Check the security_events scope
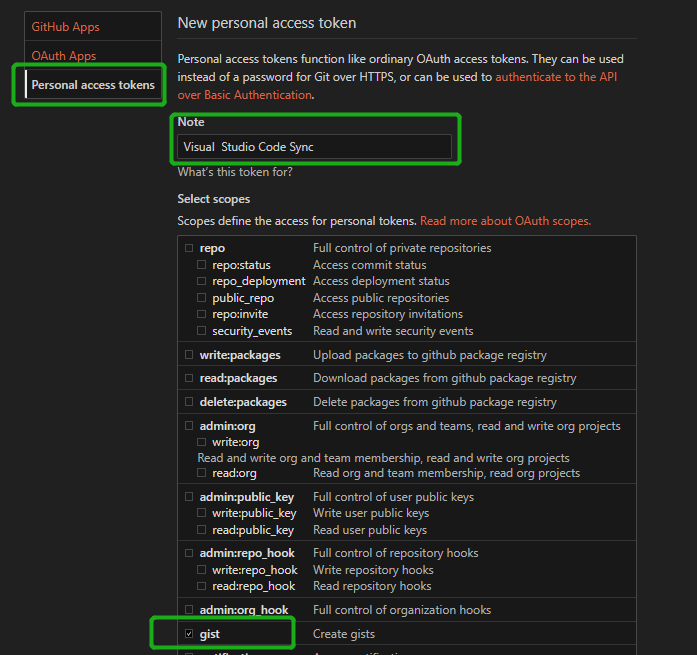This screenshot has width=697, height=655. (202, 331)
